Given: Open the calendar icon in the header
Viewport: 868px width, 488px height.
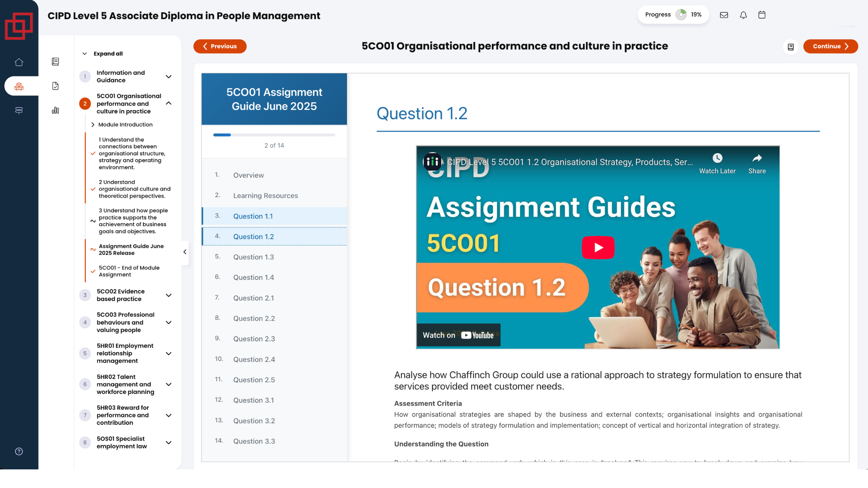Looking at the screenshot, I should [762, 15].
